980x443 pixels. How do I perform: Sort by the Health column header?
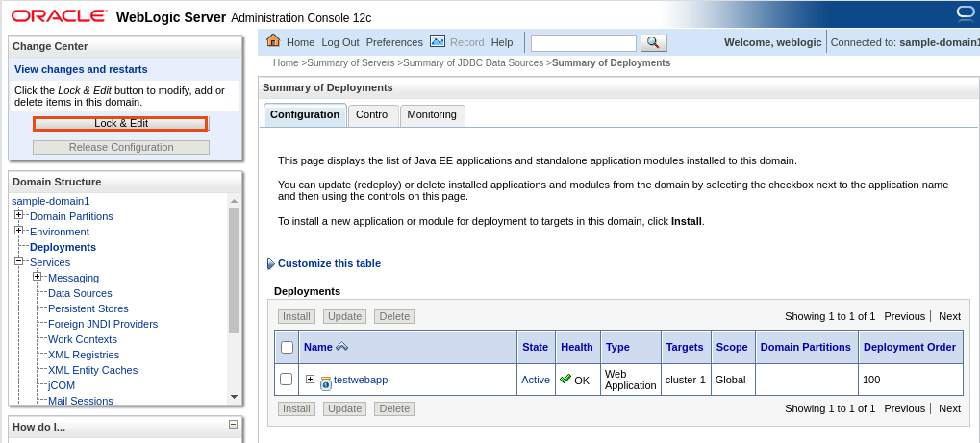[577, 348]
